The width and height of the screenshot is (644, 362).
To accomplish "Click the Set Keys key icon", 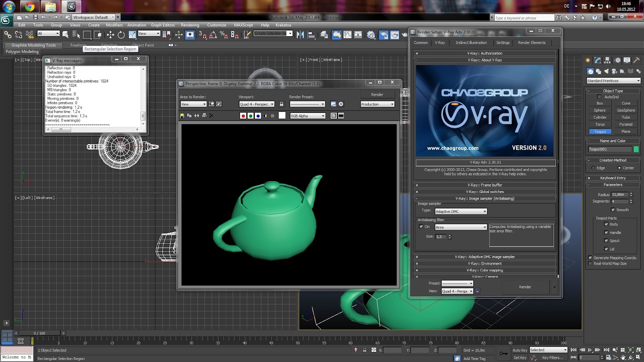I will (x=503, y=354).
